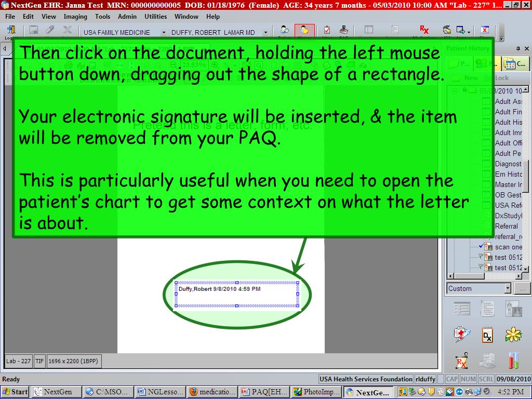The width and height of the screenshot is (532, 399).
Task: Click the Apps toolbar icon
Action: tap(460, 30)
